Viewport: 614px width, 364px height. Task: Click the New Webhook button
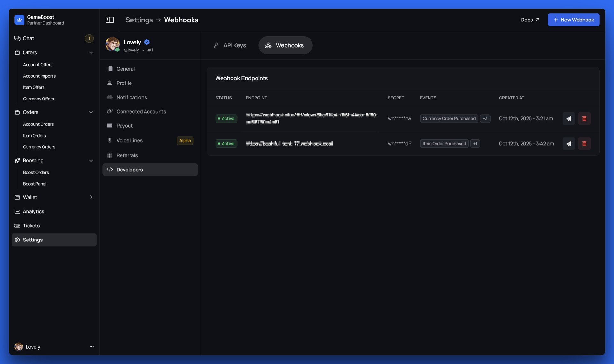tap(573, 20)
